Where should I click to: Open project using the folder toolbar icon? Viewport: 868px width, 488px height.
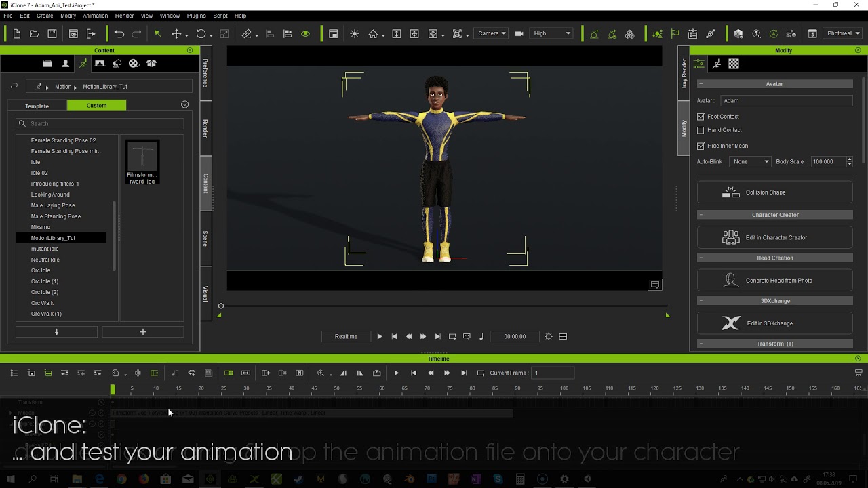pyautogui.click(x=35, y=33)
